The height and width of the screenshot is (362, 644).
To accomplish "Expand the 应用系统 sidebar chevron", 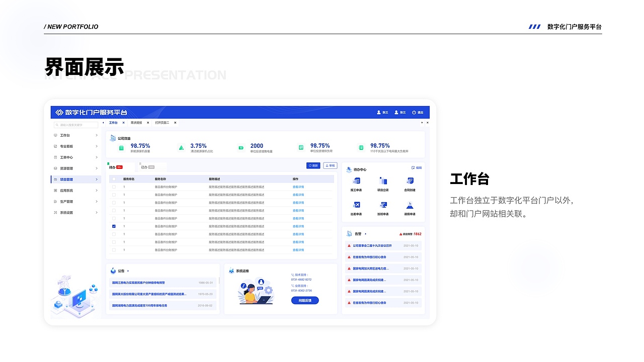I will click(x=97, y=191).
